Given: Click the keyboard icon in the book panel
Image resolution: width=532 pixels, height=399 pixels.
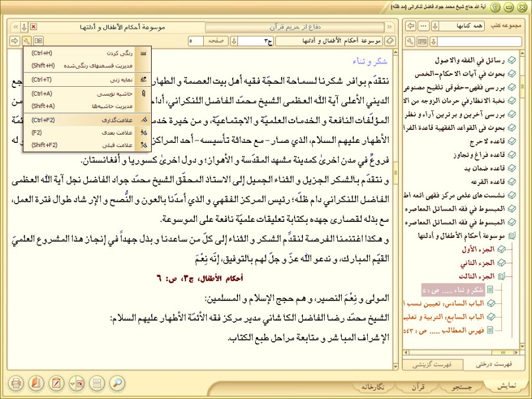Looking at the screenshot, I should (x=423, y=41).
